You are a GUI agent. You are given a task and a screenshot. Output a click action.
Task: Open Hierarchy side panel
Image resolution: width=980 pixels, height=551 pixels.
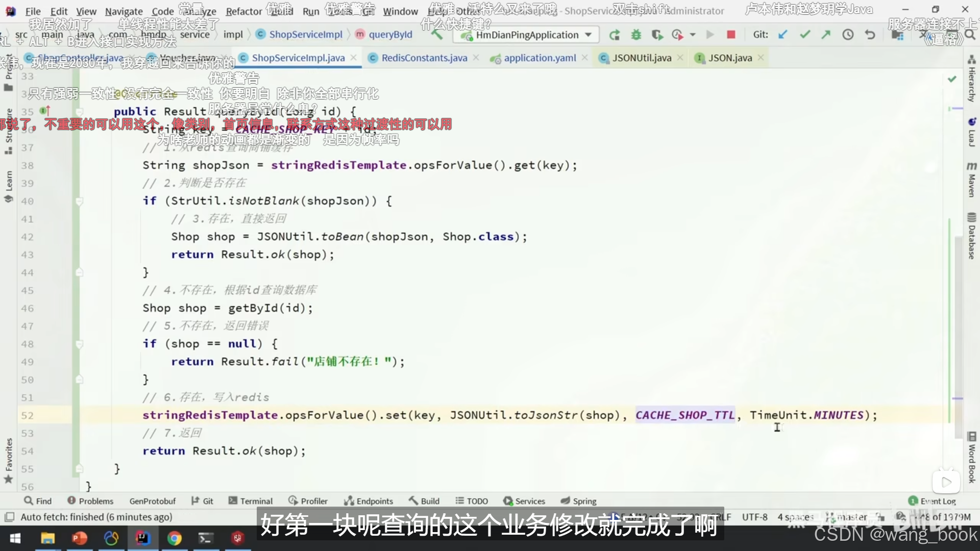pos(972,79)
